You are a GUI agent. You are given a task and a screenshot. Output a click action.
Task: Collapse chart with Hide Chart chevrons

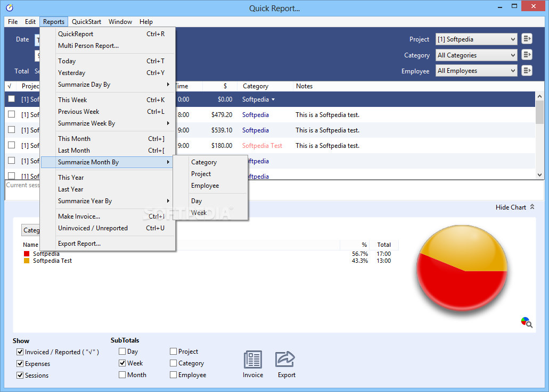(x=532, y=207)
